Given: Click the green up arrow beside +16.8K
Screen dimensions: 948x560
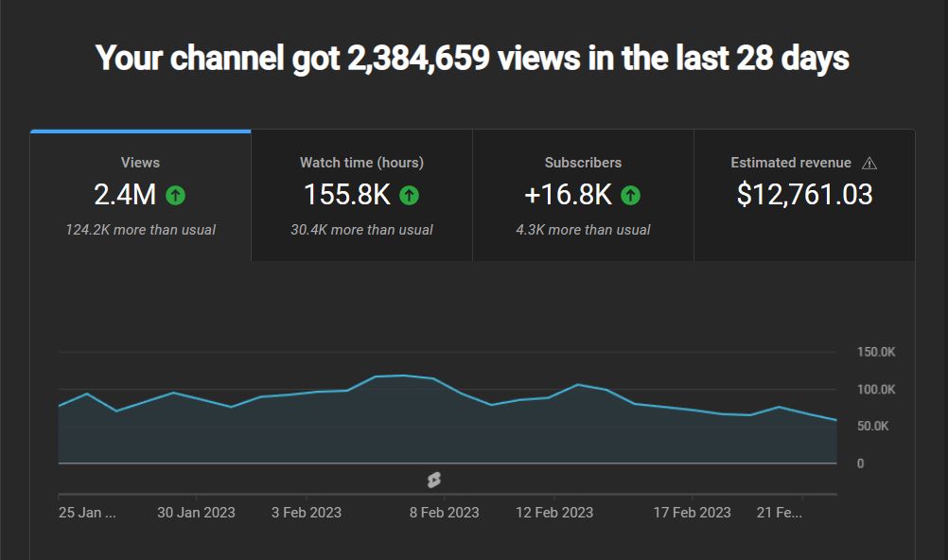Looking at the screenshot, I should 630,196.
